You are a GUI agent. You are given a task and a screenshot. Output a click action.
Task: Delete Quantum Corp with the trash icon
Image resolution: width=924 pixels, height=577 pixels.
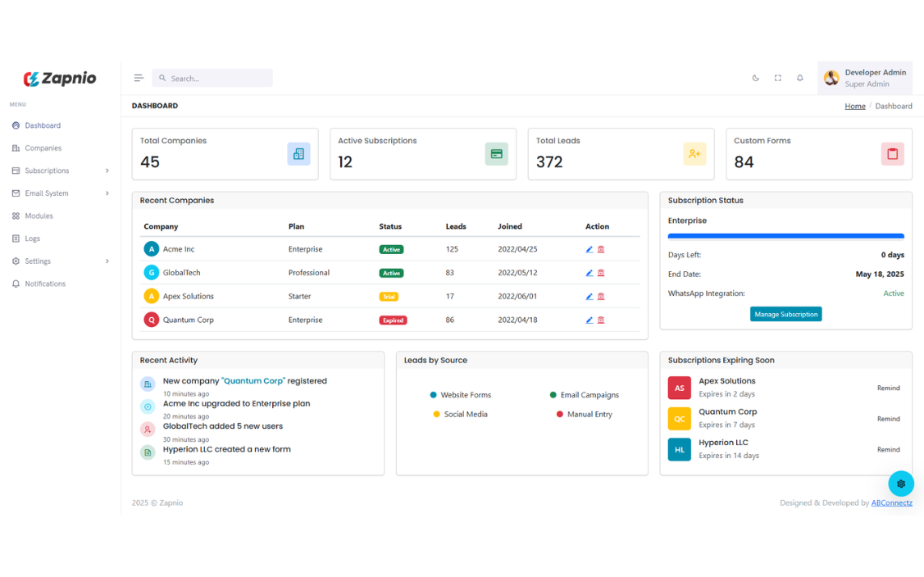click(x=601, y=320)
